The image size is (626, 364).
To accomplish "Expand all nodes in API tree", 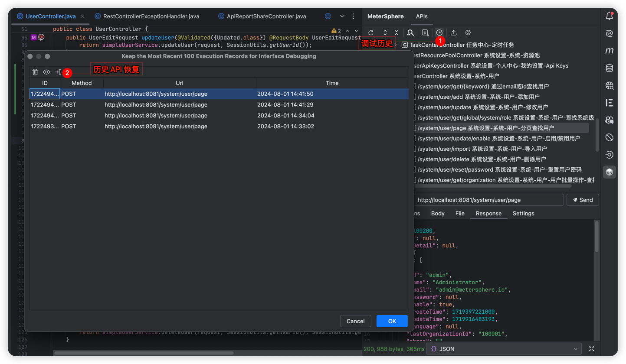I will [x=385, y=32].
